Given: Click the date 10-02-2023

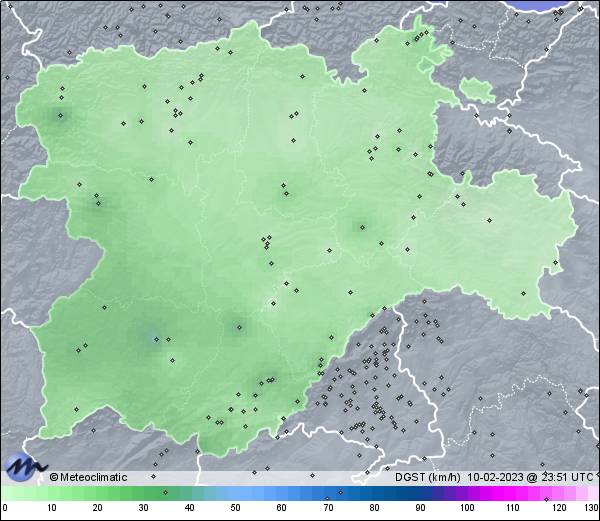Looking at the screenshot, I should 495,477.
